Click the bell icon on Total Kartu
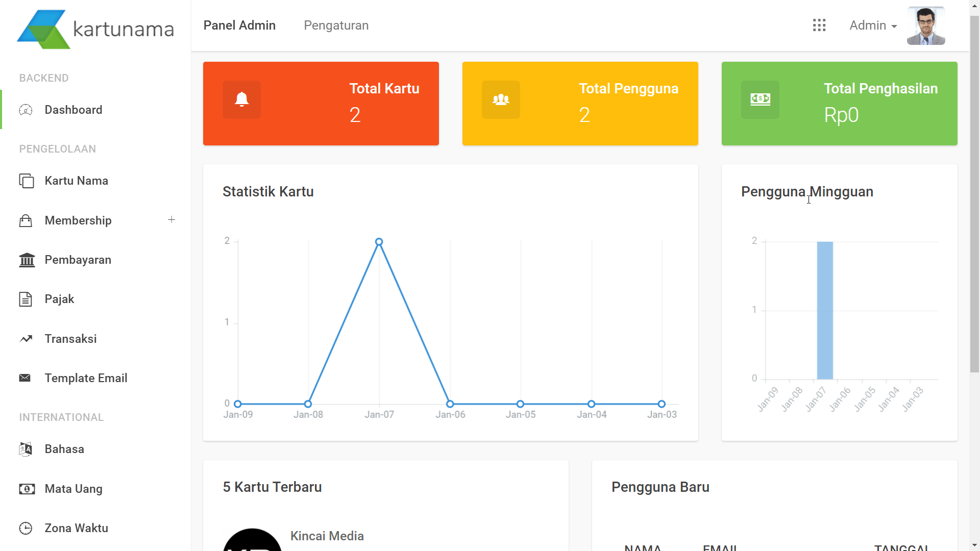The height and width of the screenshot is (551, 980). 241,99
